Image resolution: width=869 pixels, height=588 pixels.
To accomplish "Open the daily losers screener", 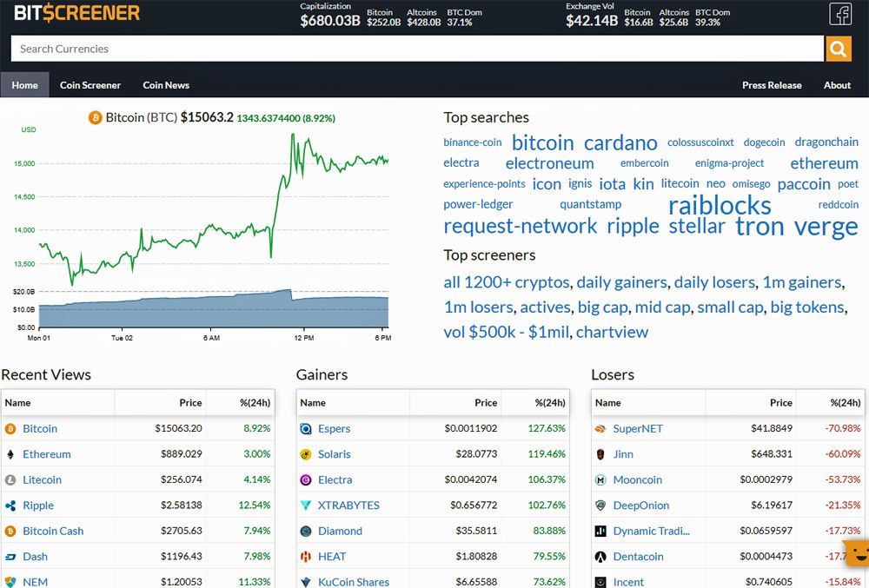I will coord(715,282).
